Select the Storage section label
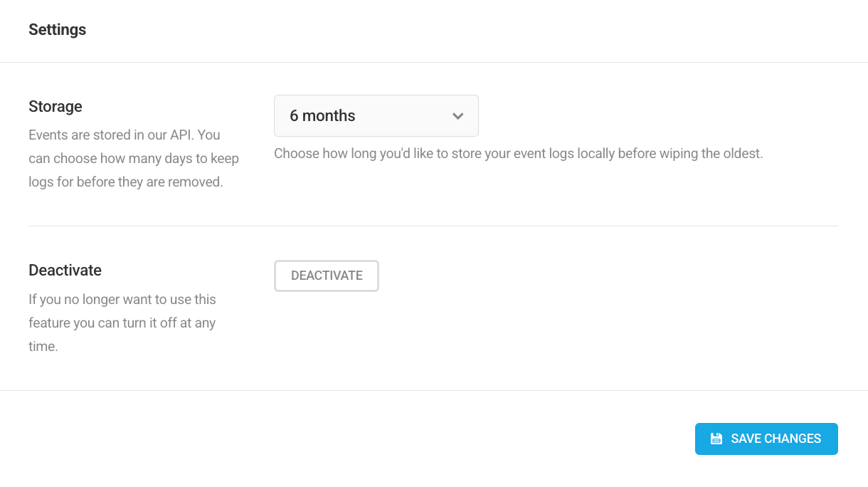Screen dimensions: 868x487 click(55, 106)
